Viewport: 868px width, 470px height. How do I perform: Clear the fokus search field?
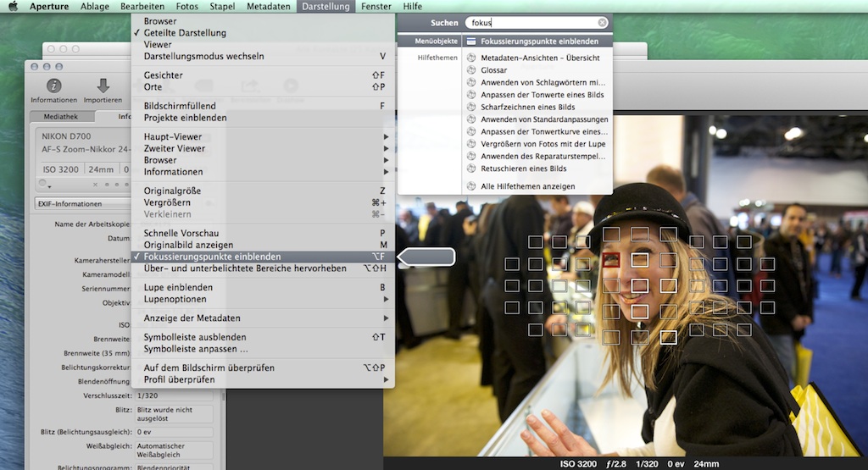[602, 23]
